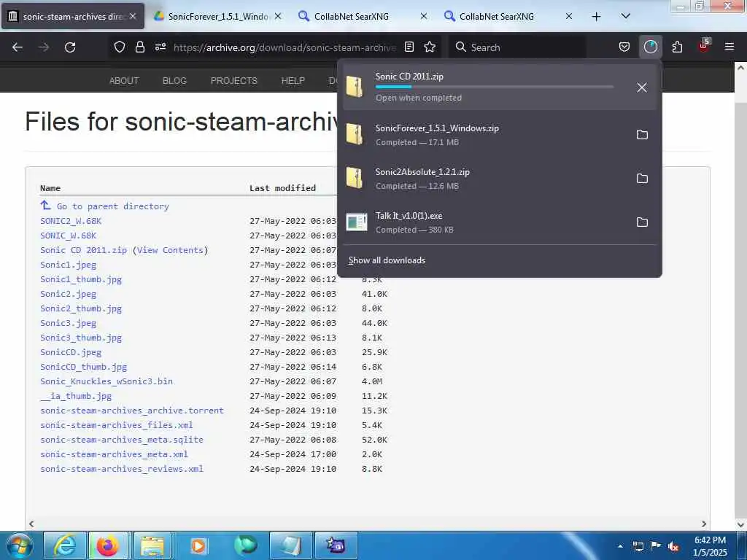
Task: Open Sonic2.jpeg file link
Action: [68, 295]
